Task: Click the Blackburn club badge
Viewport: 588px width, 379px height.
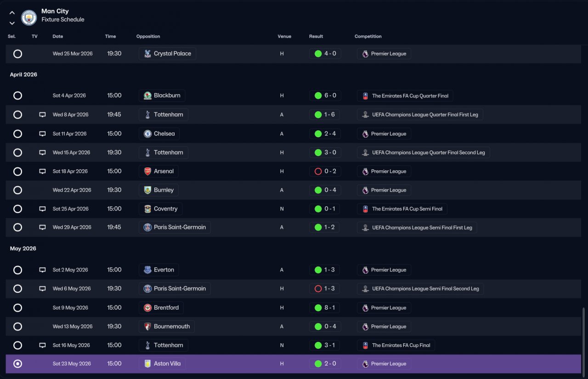Action: [x=147, y=95]
